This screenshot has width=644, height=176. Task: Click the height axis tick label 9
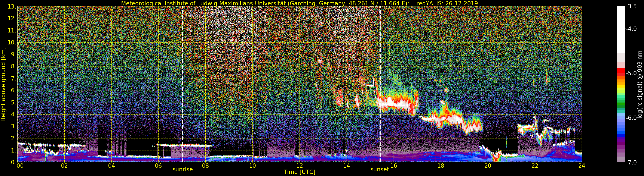pyautogui.click(x=13, y=55)
